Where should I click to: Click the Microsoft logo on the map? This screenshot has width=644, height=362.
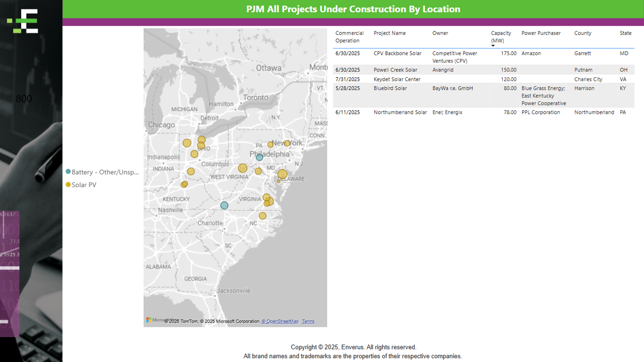149,320
